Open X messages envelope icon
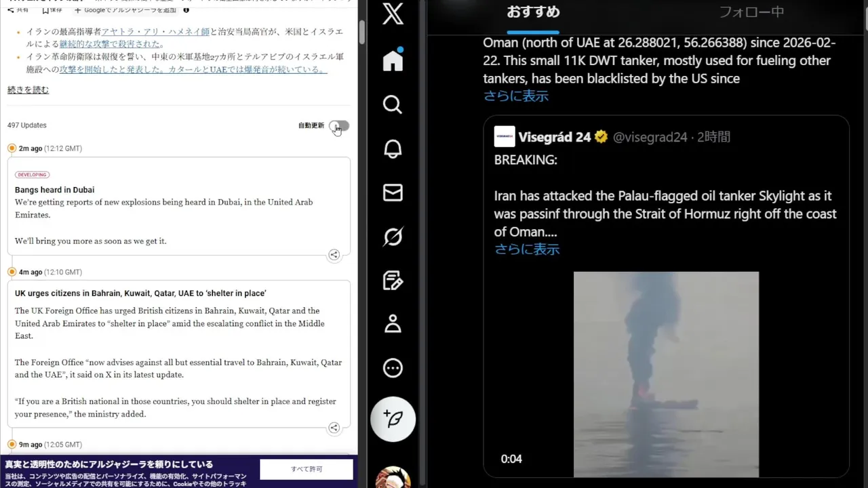The image size is (868, 488). click(393, 192)
